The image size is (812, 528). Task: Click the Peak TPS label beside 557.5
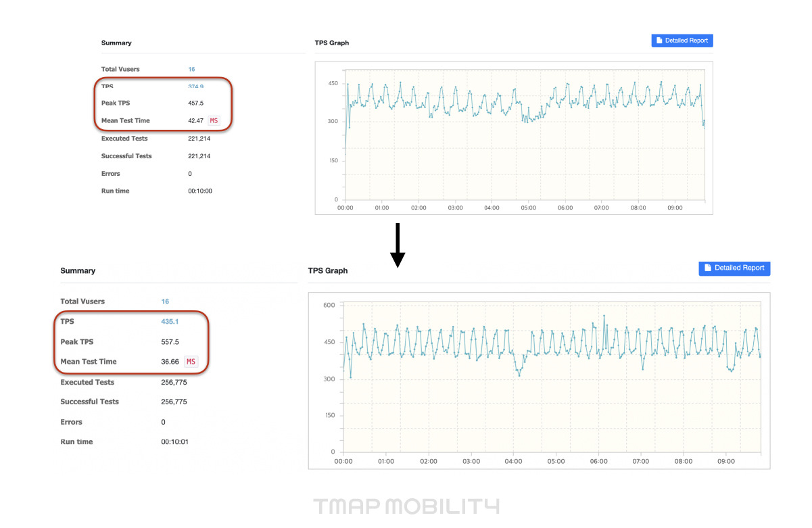click(77, 341)
